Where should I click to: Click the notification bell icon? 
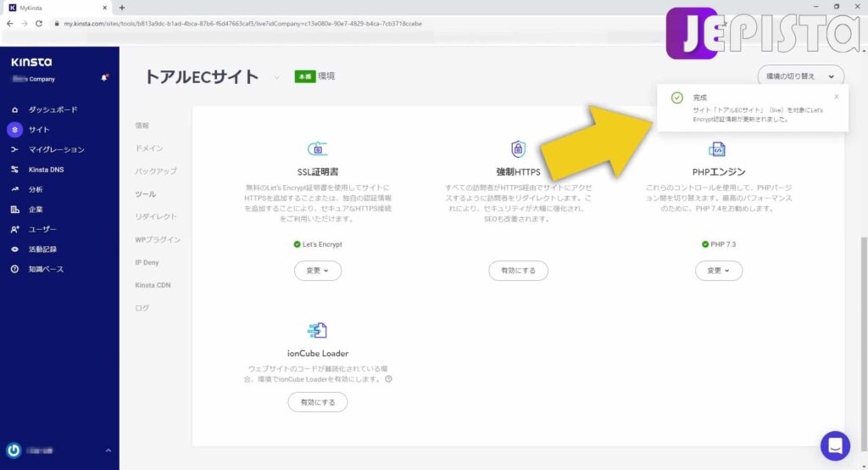tap(104, 78)
